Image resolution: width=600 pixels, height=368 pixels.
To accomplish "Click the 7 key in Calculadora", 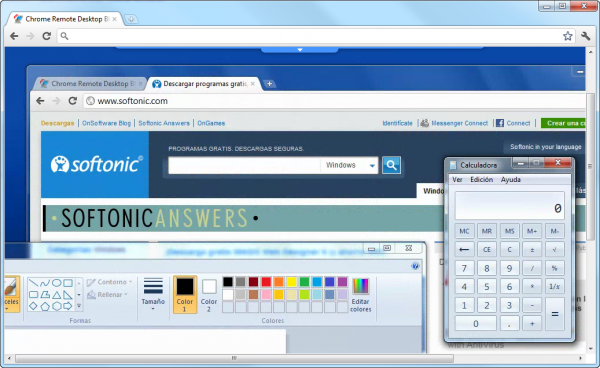I will [464, 268].
